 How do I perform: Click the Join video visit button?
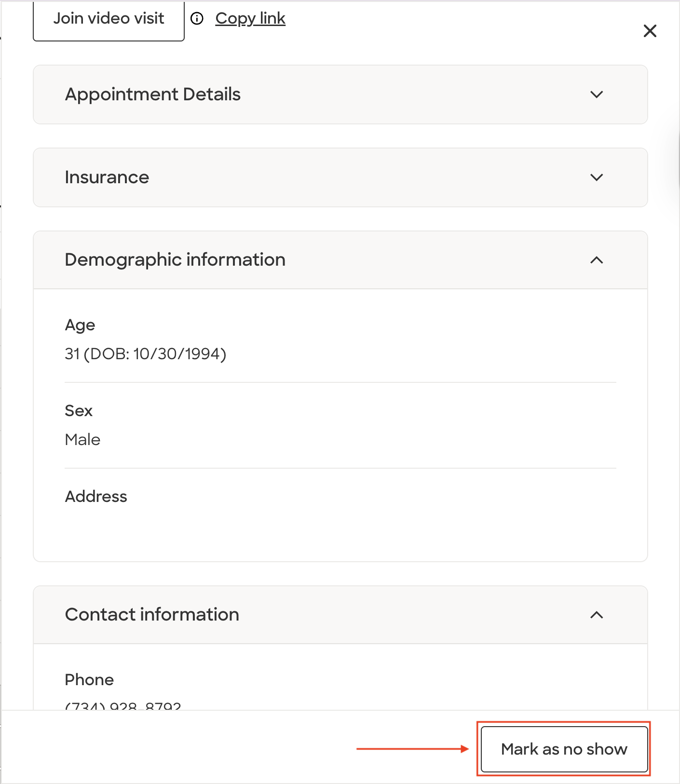coord(109,19)
